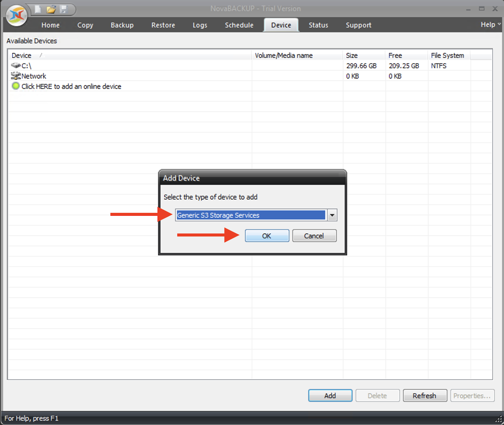Select the C:\ drive icon
Image resolution: width=504 pixels, height=425 pixels.
click(15, 66)
